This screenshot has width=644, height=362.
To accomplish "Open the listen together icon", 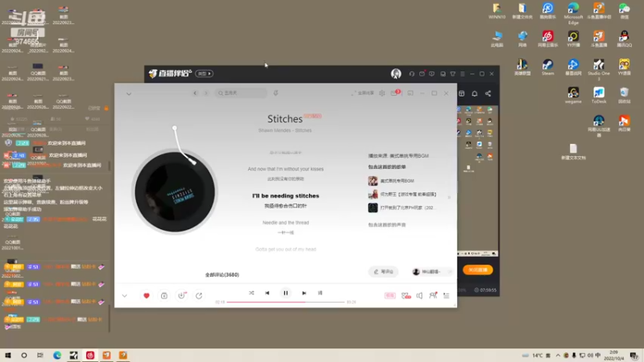I will pos(433,295).
